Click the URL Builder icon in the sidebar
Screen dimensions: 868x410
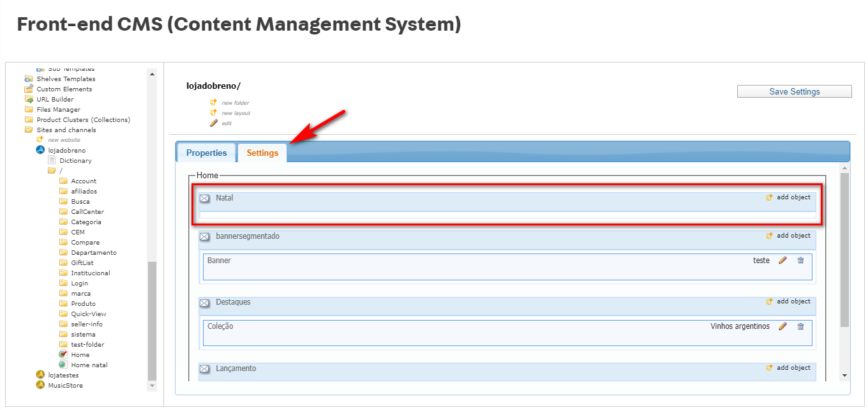tap(29, 100)
